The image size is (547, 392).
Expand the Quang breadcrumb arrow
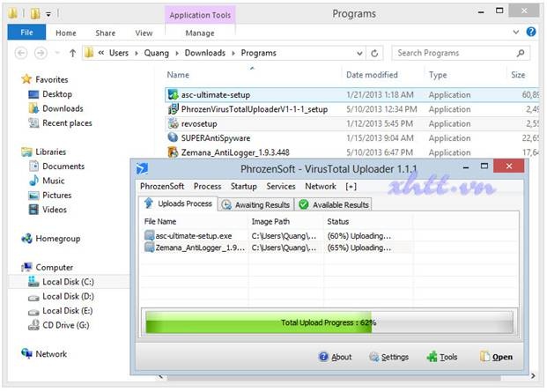point(177,53)
